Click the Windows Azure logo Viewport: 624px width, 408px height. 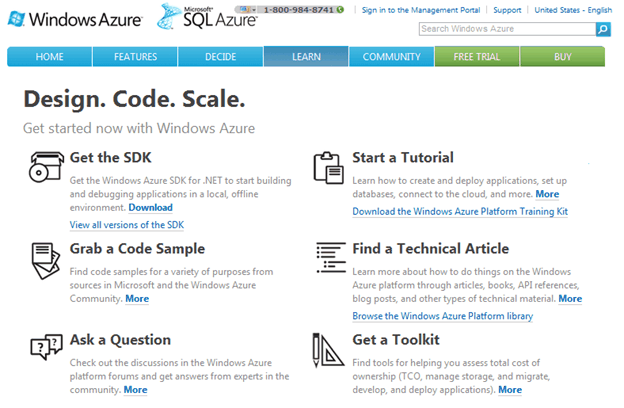coord(75,19)
